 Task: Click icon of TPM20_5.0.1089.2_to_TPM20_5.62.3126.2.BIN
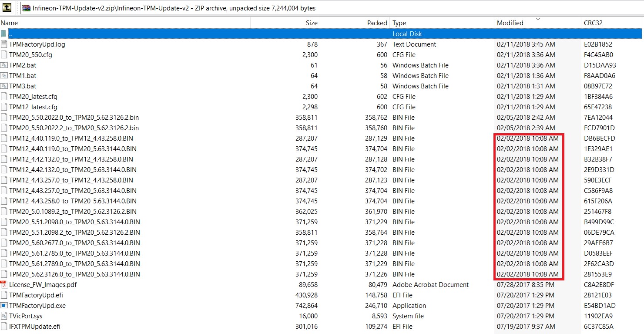[x=4, y=212]
